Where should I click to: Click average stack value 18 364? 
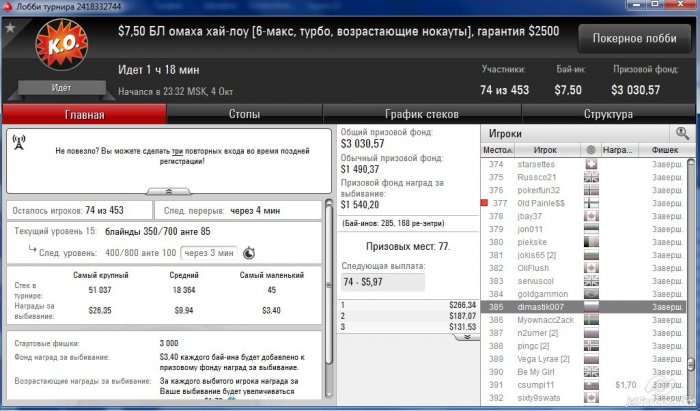pos(184,290)
